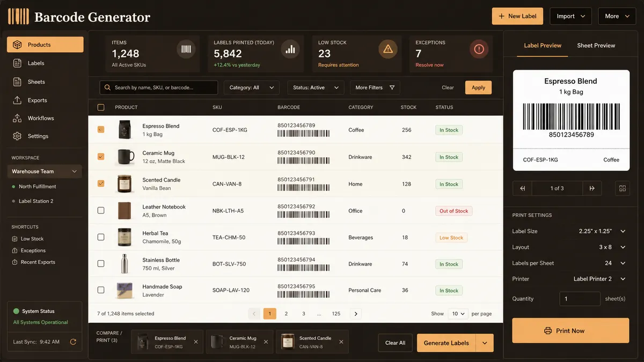The width and height of the screenshot is (644, 362).
Task: Change the 10 per page dropdown
Action: [458, 314]
